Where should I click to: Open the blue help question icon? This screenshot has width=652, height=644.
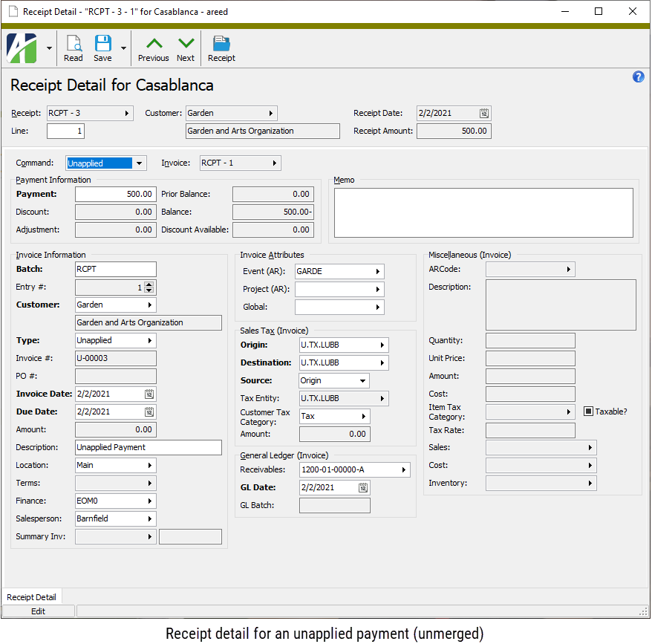pos(638,77)
